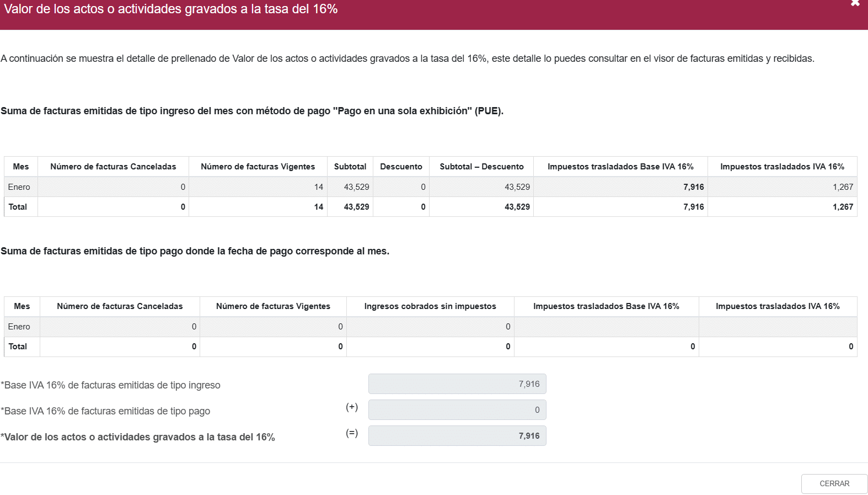Image resolution: width=868 pixels, height=495 pixels.
Task: Click the Número de facturas Canceladas header in first table
Action: 113,167
